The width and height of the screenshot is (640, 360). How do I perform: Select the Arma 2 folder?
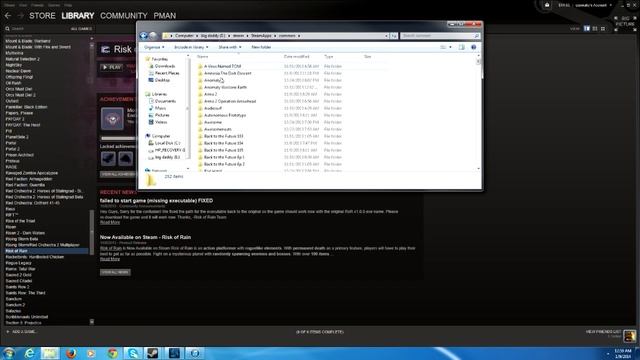coord(211,94)
